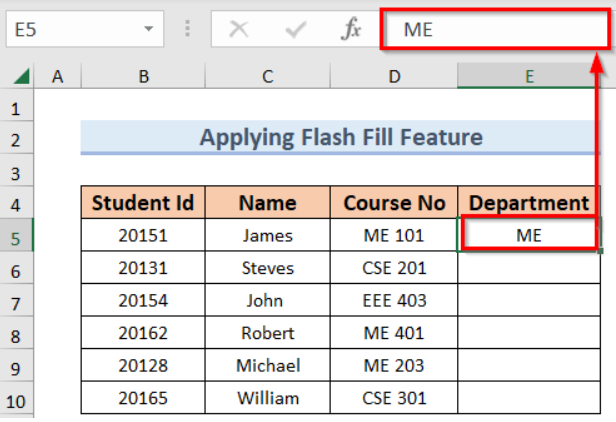Select column D header

point(394,76)
